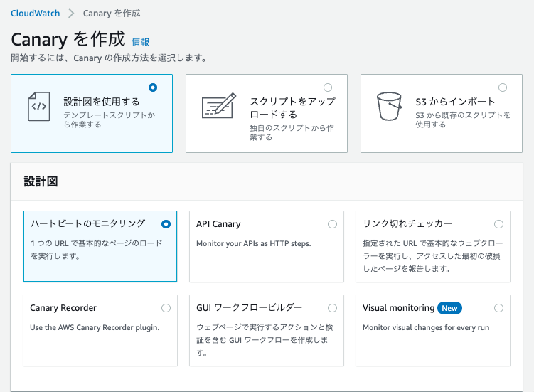Choose Visual monitoring radio option

[498, 308]
